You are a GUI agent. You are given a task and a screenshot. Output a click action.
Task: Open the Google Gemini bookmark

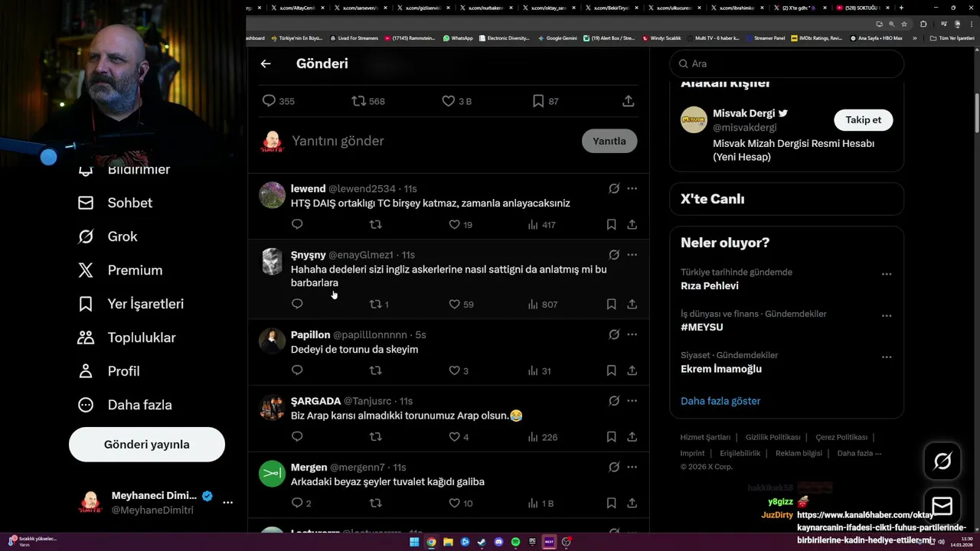557,38
